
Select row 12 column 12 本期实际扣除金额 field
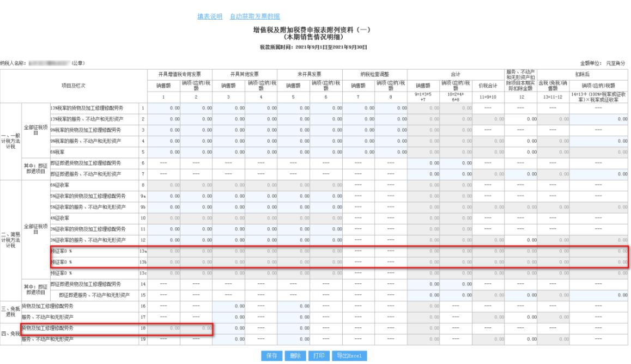point(520,240)
